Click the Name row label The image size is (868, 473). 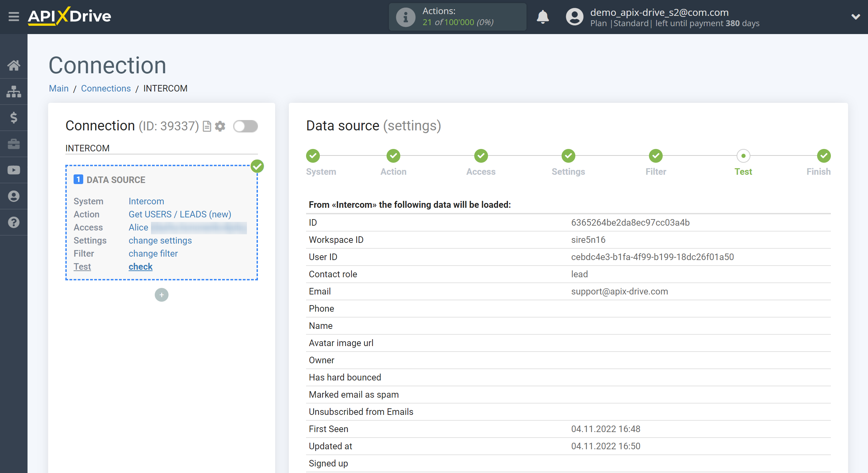[x=321, y=326]
